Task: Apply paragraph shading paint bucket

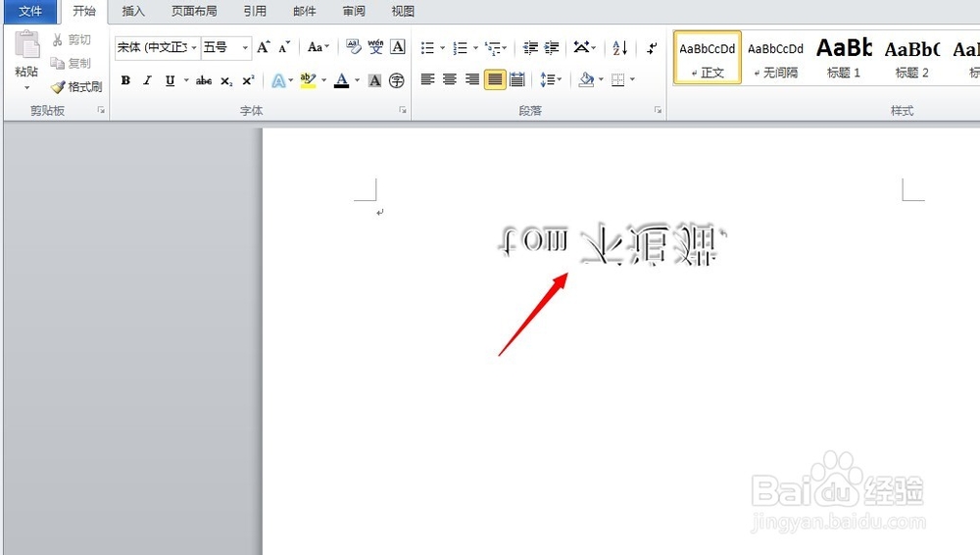Action: (586, 79)
